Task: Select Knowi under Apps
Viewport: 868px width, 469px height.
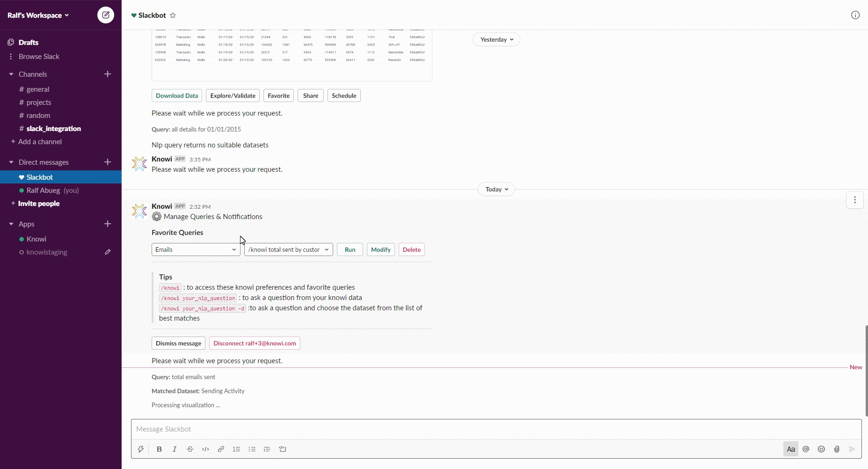Action: (36, 239)
